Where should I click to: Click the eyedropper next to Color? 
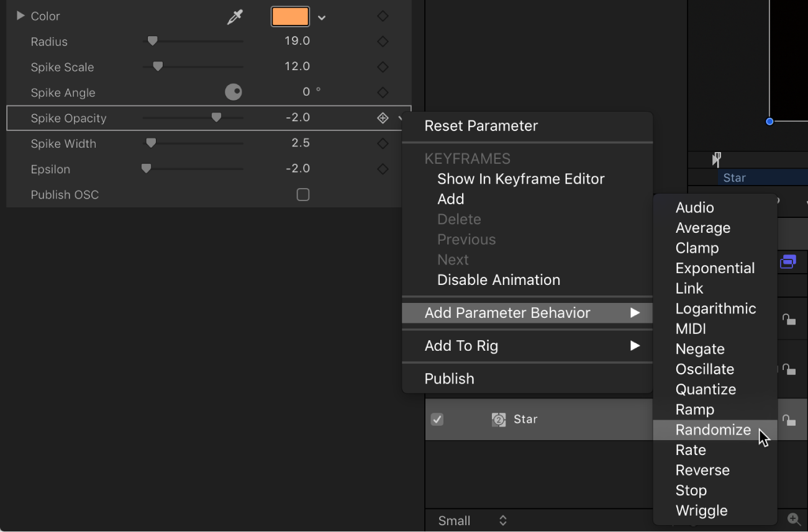234,16
